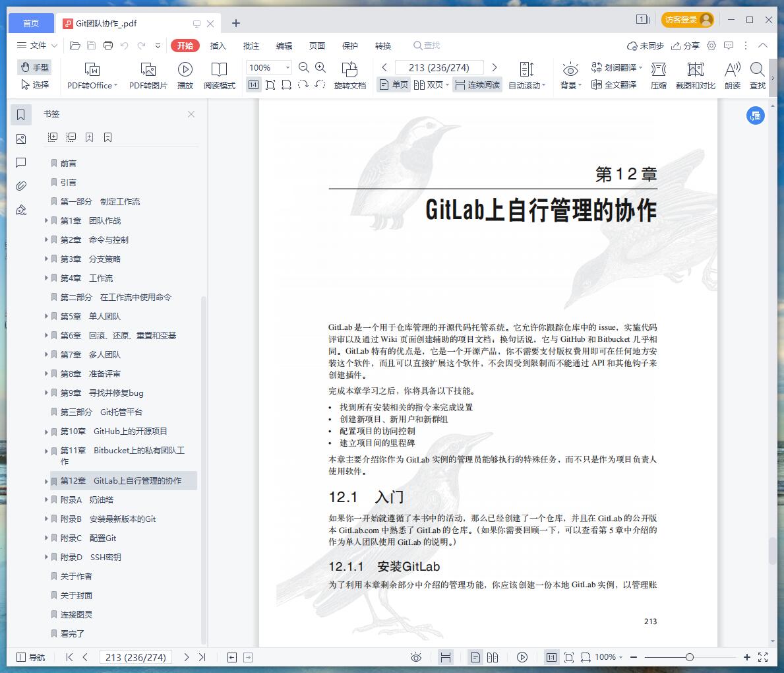Expand 第1章 团队作战 bookmark

46,220
